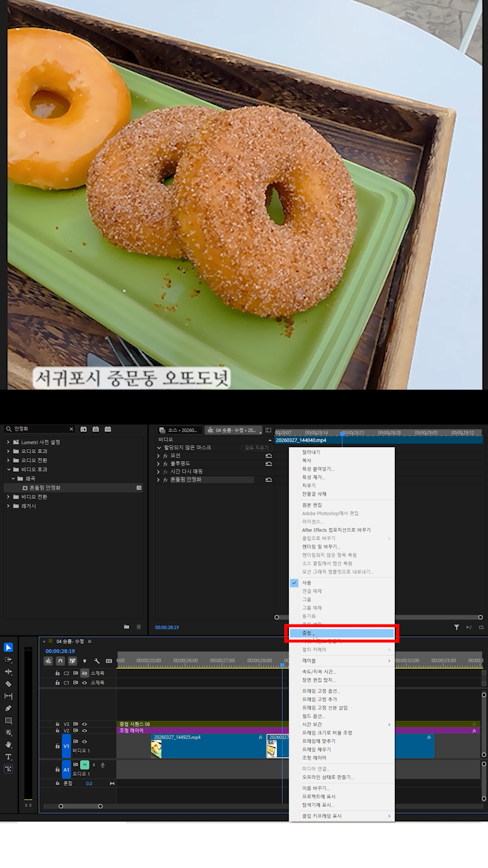Toggle Linked Selection in timeline
488x868 pixels.
(x=72, y=661)
